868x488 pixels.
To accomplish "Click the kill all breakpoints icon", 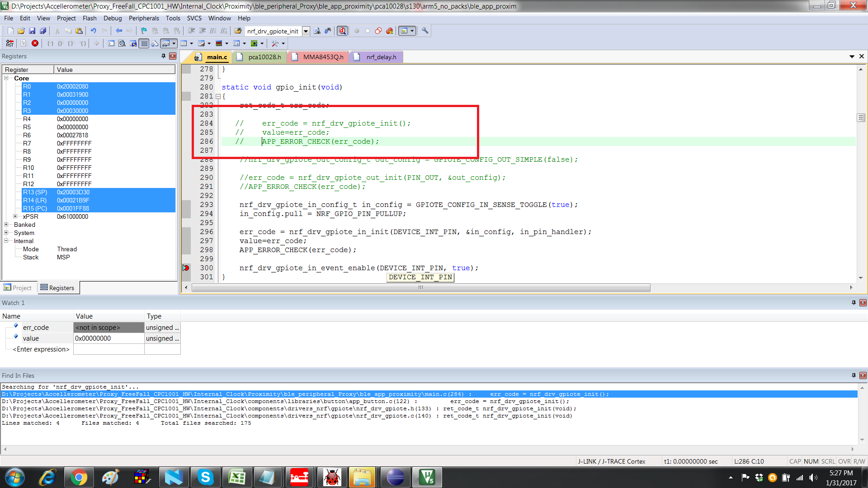I will 389,31.
